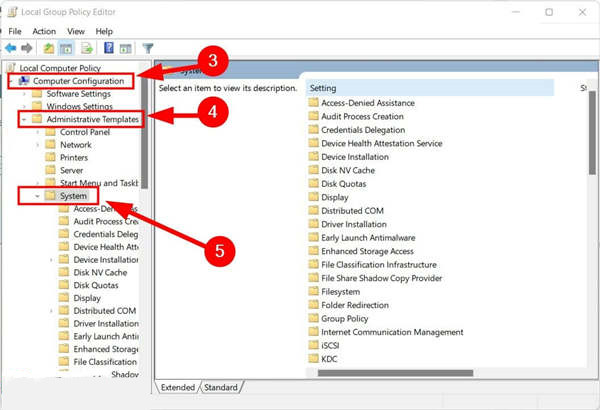
Task: Click the Forward arrow toolbar icon
Action: pos(27,48)
